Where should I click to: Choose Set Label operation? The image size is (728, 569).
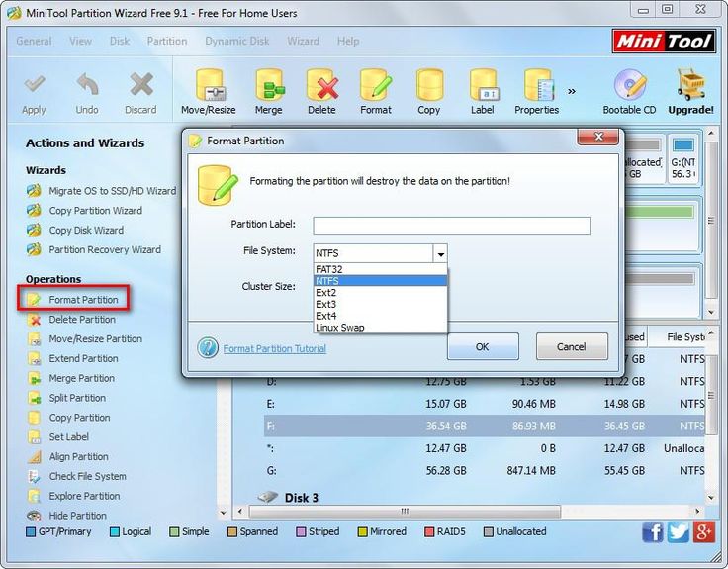[x=68, y=437]
